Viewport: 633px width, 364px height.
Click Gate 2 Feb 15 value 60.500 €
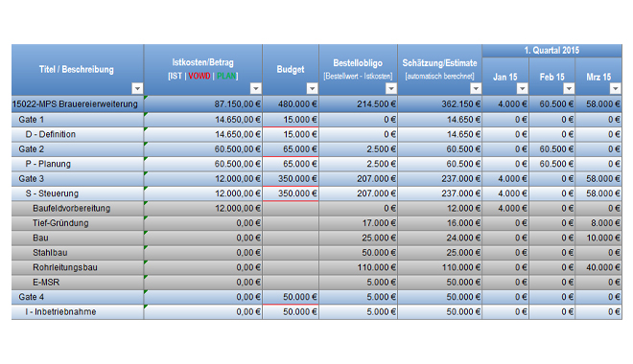pos(551,149)
